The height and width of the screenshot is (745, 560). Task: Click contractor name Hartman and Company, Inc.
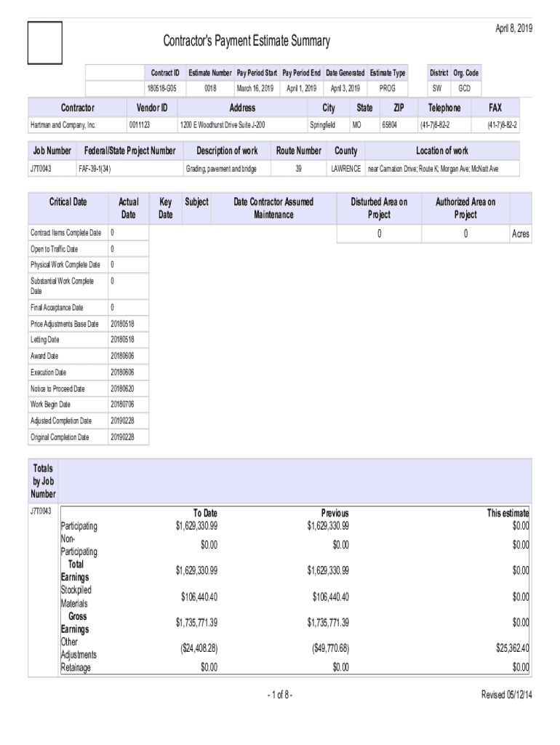coord(63,125)
